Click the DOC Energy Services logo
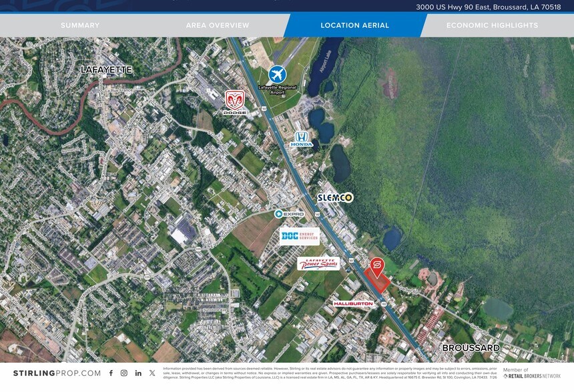The height and width of the screenshot is (392, 574). pos(300,236)
